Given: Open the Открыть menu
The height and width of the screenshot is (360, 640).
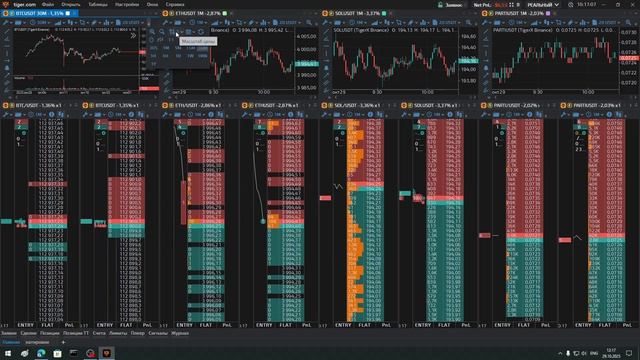Looking at the screenshot, I should pyautogui.click(x=71, y=4).
